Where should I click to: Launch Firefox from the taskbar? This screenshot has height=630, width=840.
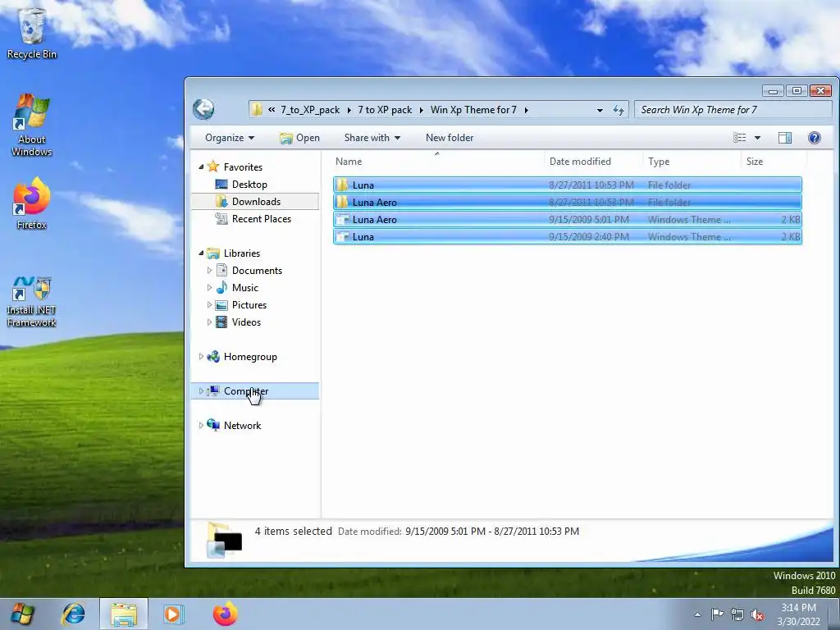click(x=225, y=614)
